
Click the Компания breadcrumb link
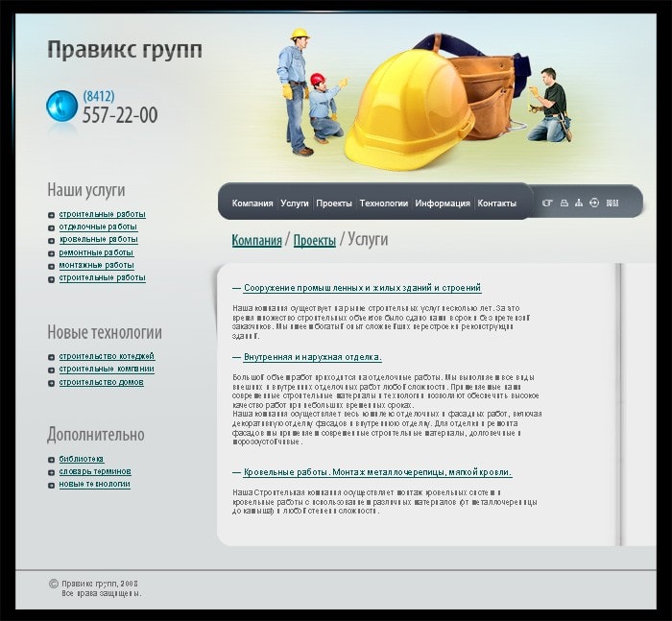256,240
